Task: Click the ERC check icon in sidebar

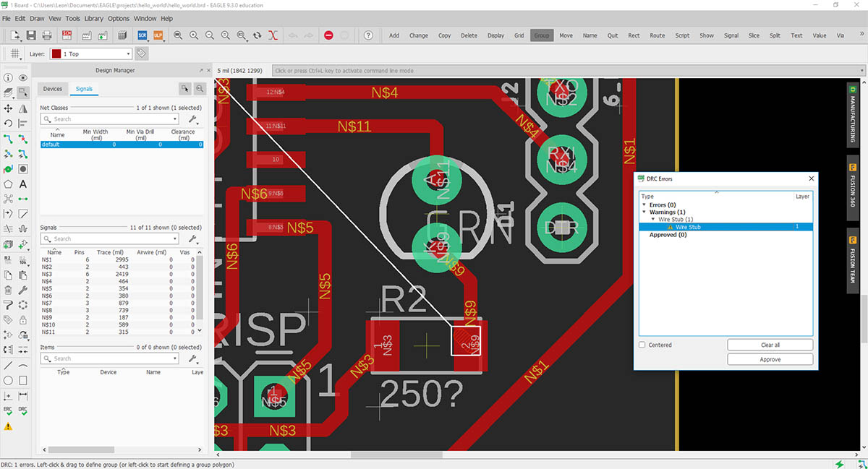Action: tap(8, 411)
